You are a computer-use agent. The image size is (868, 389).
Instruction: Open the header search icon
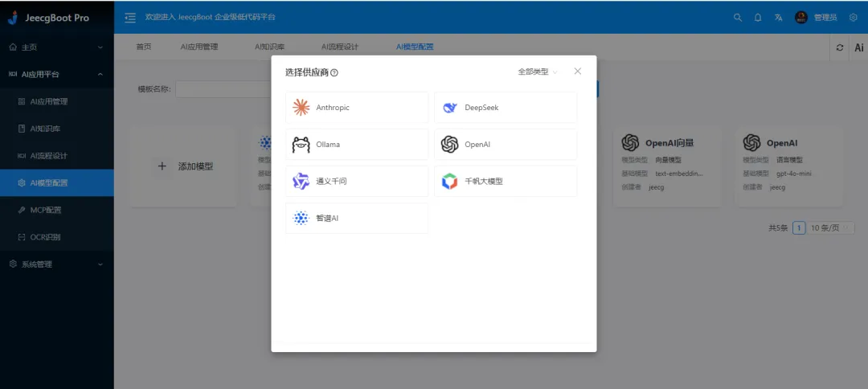coord(737,17)
